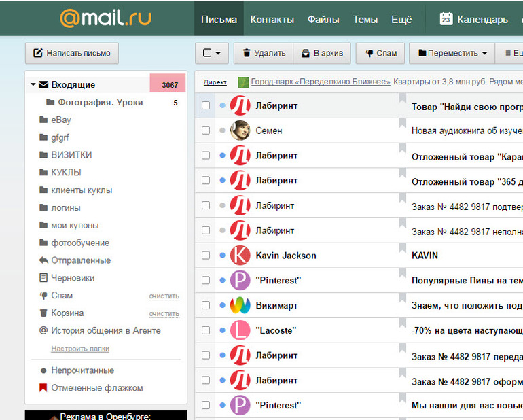Open the select-all dropdown arrow
Image resolution: width=523 pixels, height=420 pixels.
tap(218, 53)
